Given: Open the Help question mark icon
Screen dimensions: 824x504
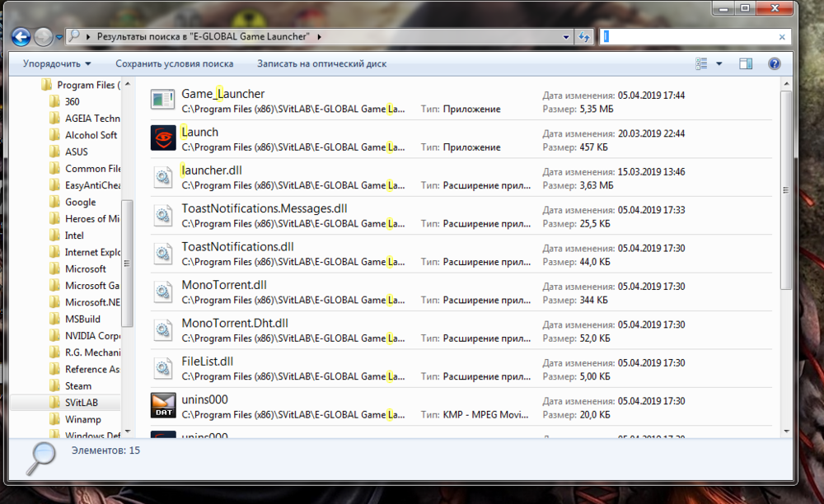Looking at the screenshot, I should [x=774, y=63].
